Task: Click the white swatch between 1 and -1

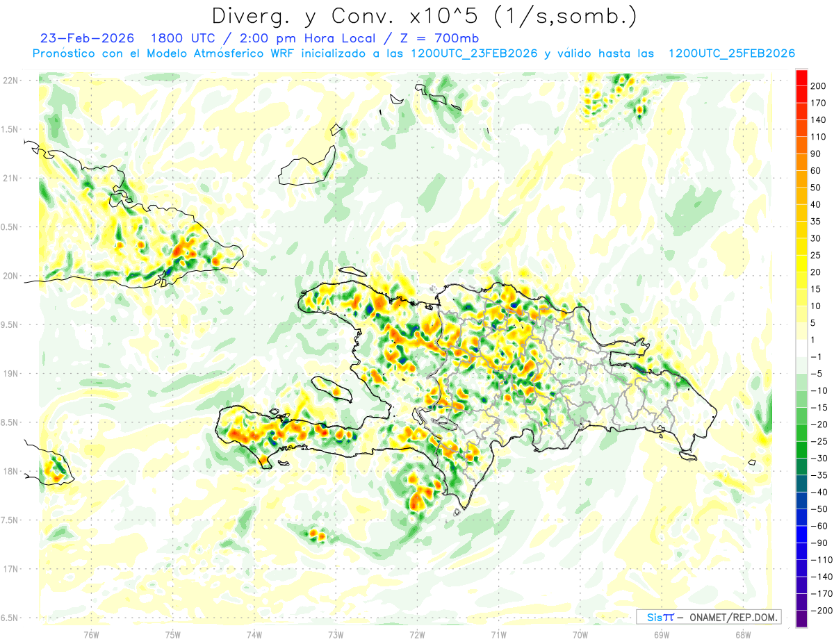Action: click(801, 348)
